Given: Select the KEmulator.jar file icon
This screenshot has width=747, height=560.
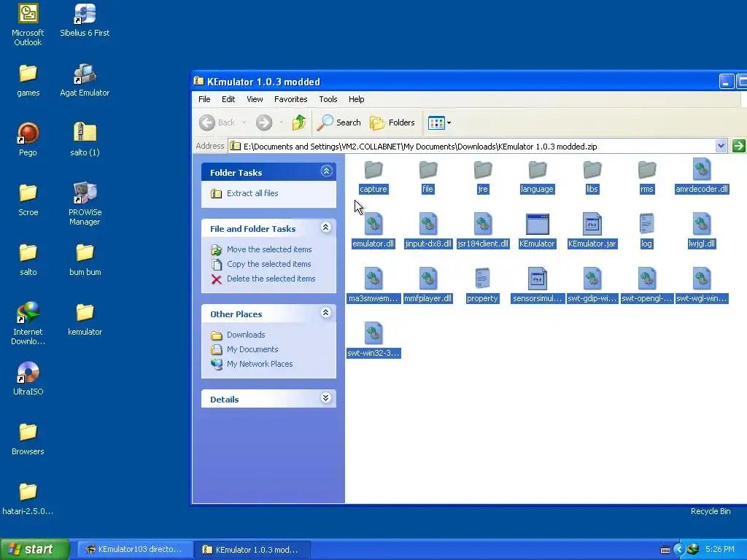Looking at the screenshot, I should pyautogui.click(x=592, y=224).
